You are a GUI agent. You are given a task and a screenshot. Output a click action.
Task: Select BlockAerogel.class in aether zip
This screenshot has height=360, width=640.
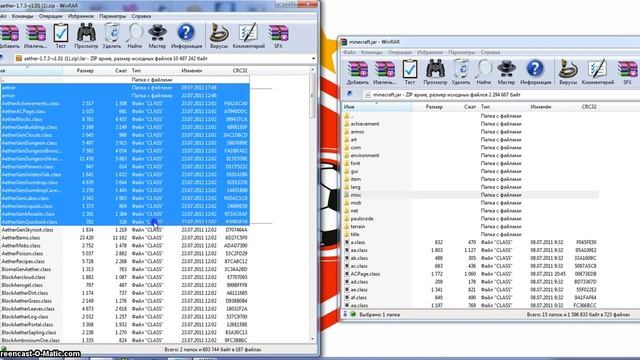coord(22,285)
